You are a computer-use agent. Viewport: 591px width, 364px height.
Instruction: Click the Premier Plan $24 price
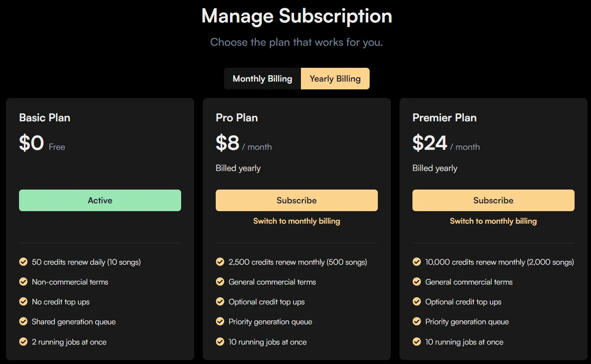pyautogui.click(x=430, y=143)
